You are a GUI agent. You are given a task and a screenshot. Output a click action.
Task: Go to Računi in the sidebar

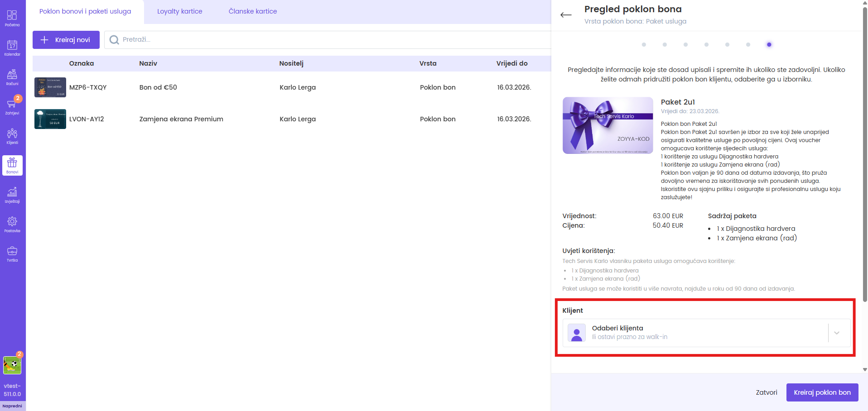(12, 77)
